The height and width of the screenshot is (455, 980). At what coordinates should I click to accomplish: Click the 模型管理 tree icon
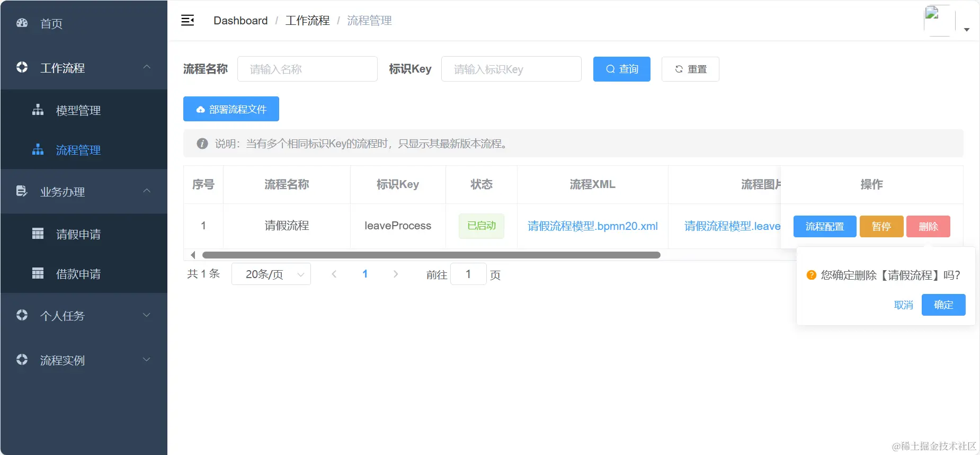coord(38,110)
